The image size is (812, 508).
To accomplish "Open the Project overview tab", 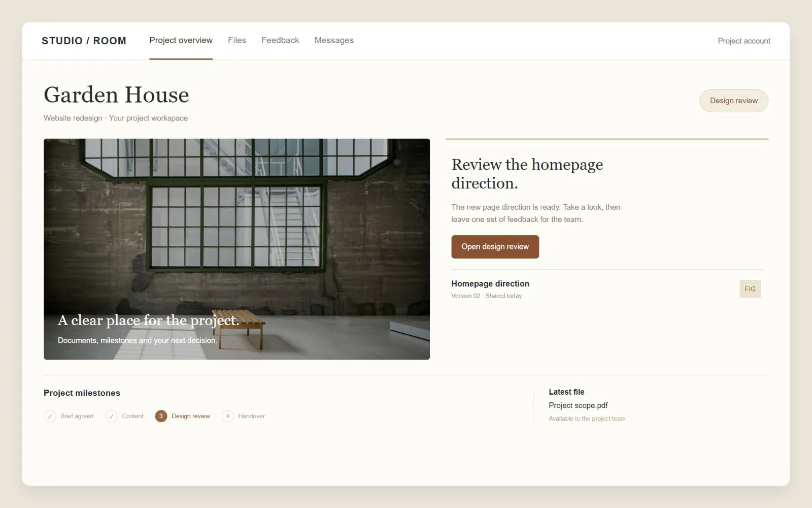I will click(181, 40).
